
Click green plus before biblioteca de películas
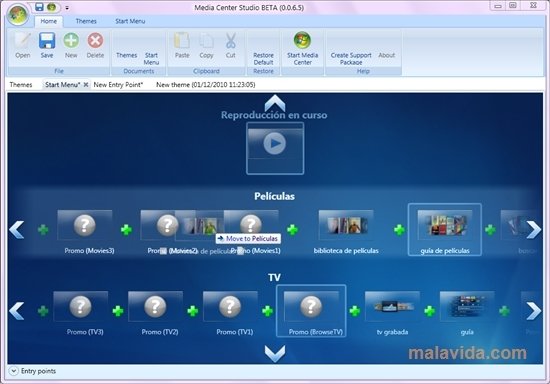(x=292, y=230)
